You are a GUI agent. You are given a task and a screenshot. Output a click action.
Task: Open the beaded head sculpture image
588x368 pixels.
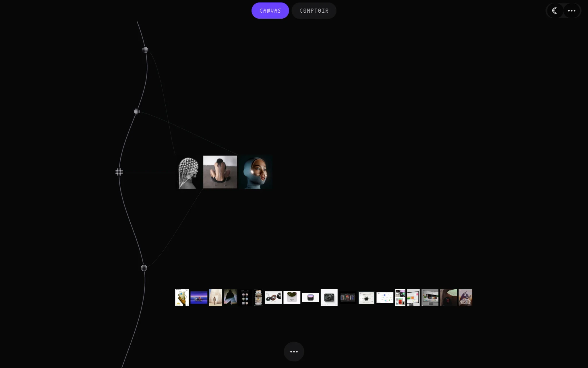[x=188, y=172]
